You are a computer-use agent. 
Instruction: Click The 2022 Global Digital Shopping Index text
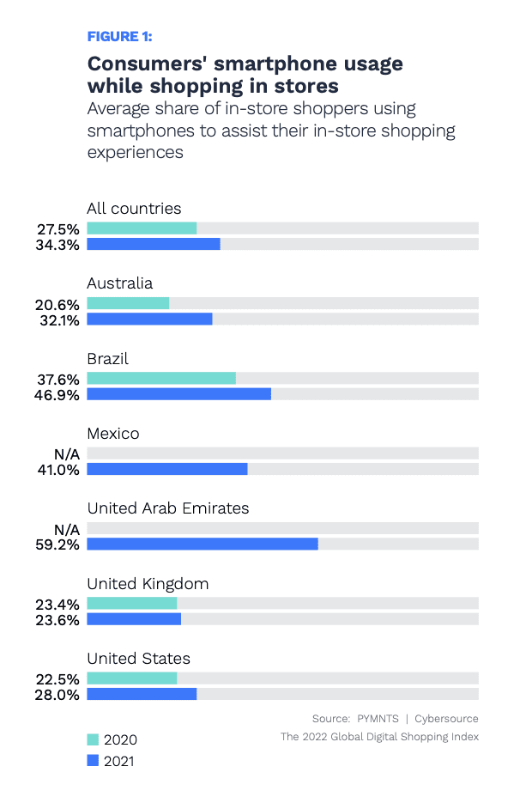pyautogui.click(x=379, y=737)
